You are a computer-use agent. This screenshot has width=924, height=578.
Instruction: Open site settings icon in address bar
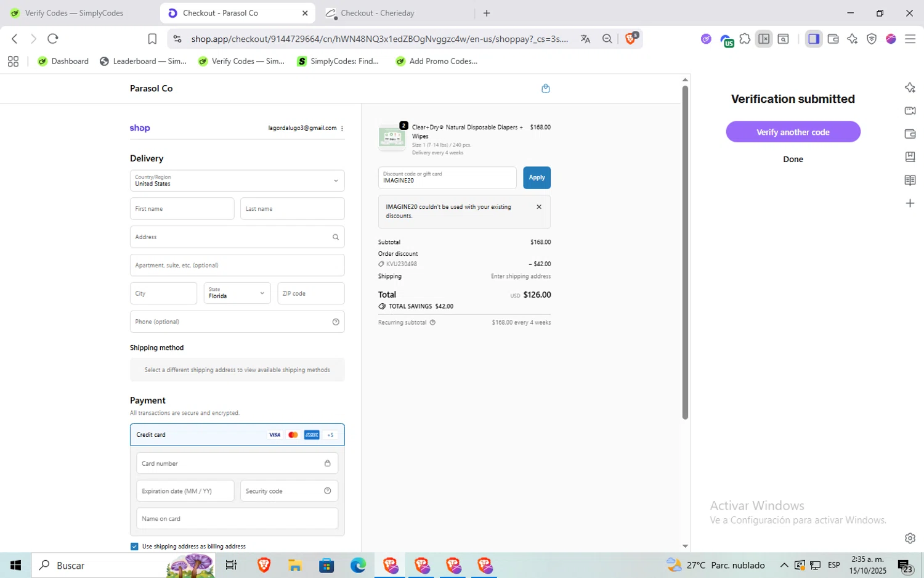point(177,39)
